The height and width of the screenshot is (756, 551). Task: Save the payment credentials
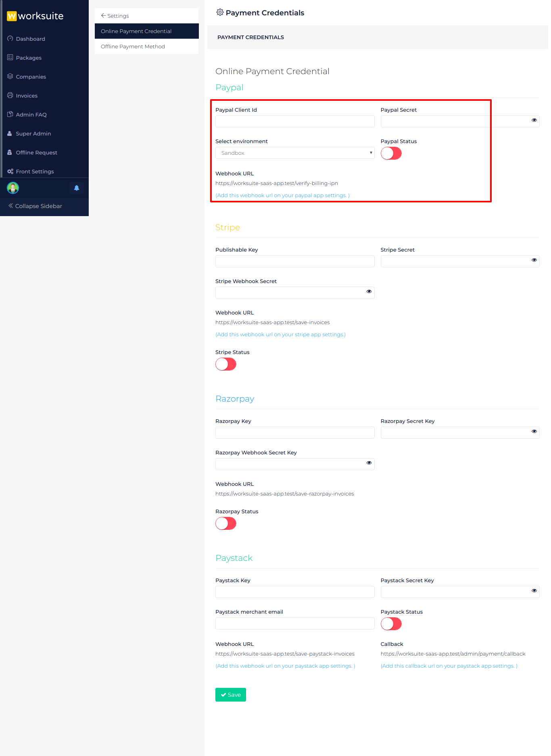(231, 695)
